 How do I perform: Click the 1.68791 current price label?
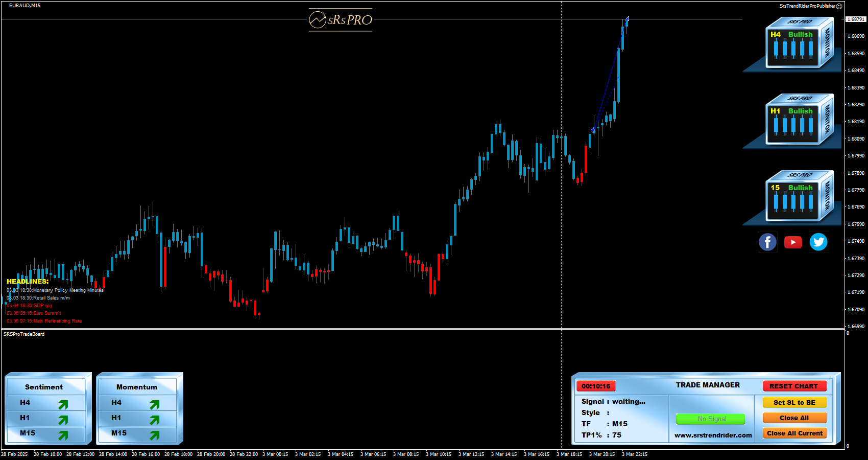click(856, 19)
